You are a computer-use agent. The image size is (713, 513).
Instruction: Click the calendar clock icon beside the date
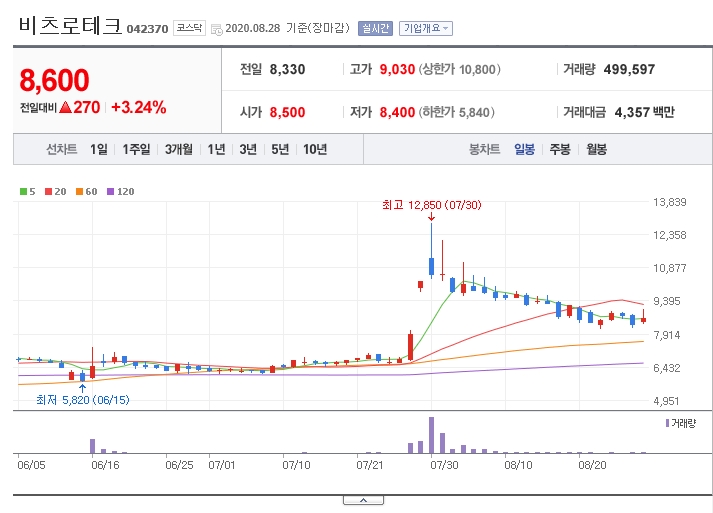(217, 30)
